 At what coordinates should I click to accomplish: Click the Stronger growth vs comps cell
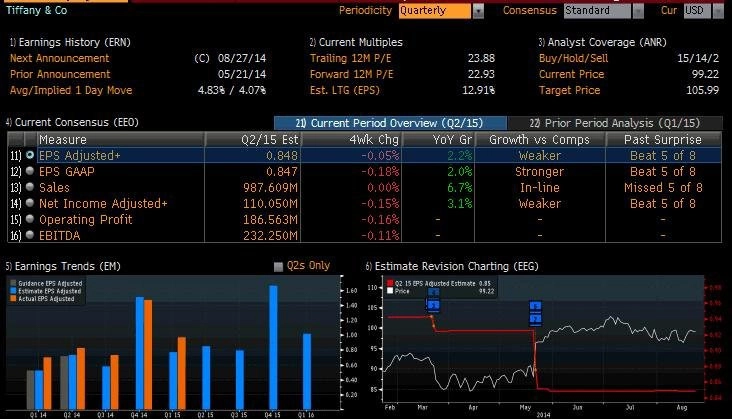point(540,172)
